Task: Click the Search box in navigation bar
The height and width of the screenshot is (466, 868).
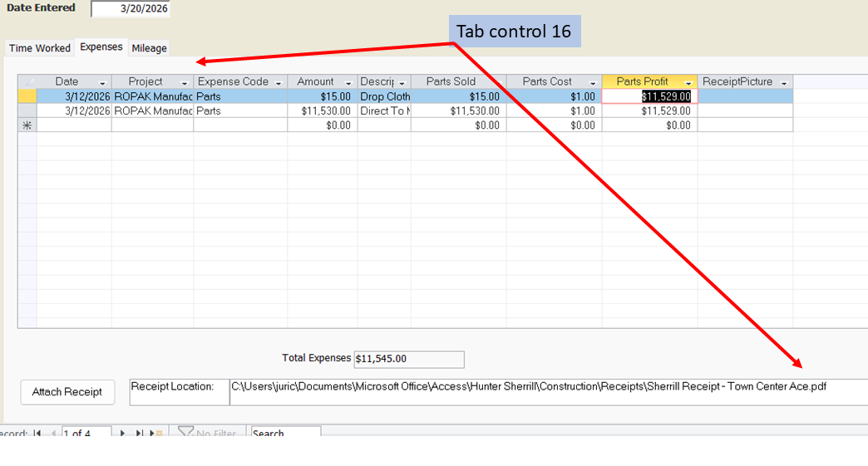Action: click(x=286, y=432)
